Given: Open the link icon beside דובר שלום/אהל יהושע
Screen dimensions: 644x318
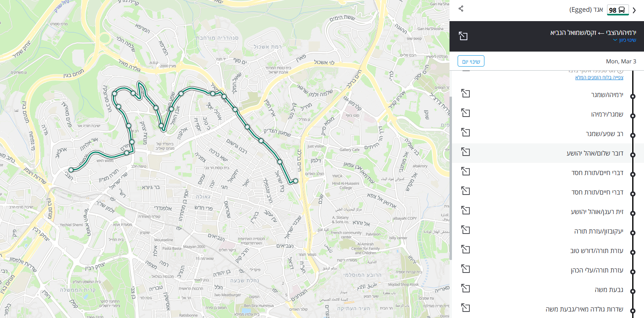Looking at the screenshot, I should point(466,152).
